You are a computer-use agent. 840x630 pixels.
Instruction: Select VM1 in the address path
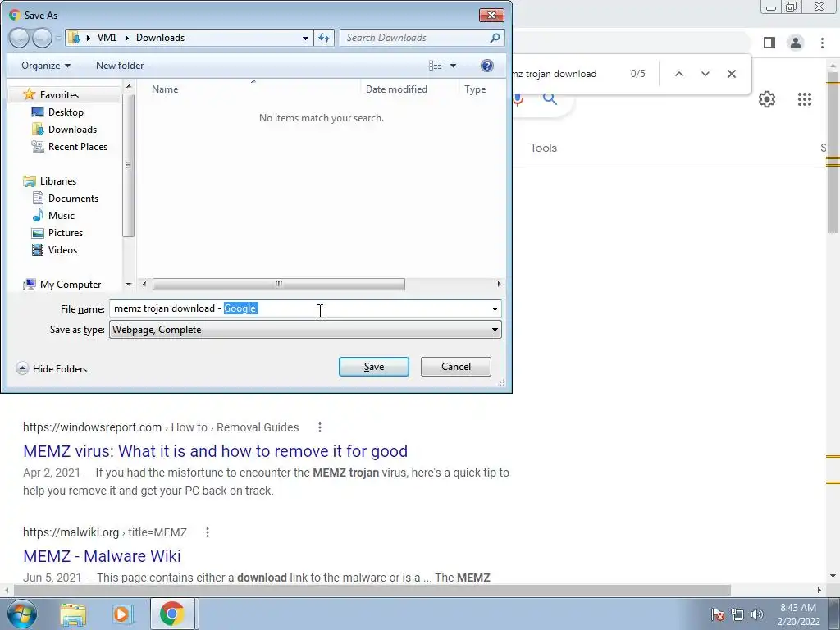[x=107, y=38]
